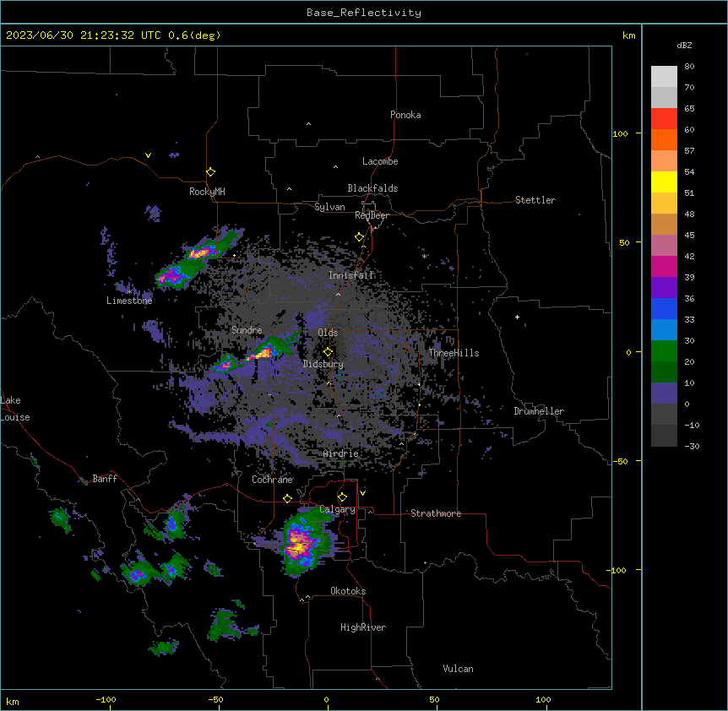This screenshot has height=711, width=728.
Task: Click the Didsbury city label
Action: (x=323, y=364)
